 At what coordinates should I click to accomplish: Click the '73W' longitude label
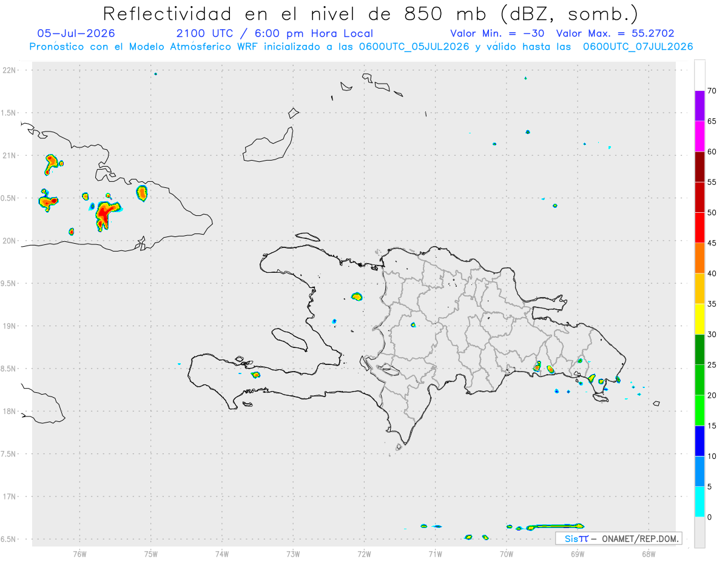click(x=293, y=554)
